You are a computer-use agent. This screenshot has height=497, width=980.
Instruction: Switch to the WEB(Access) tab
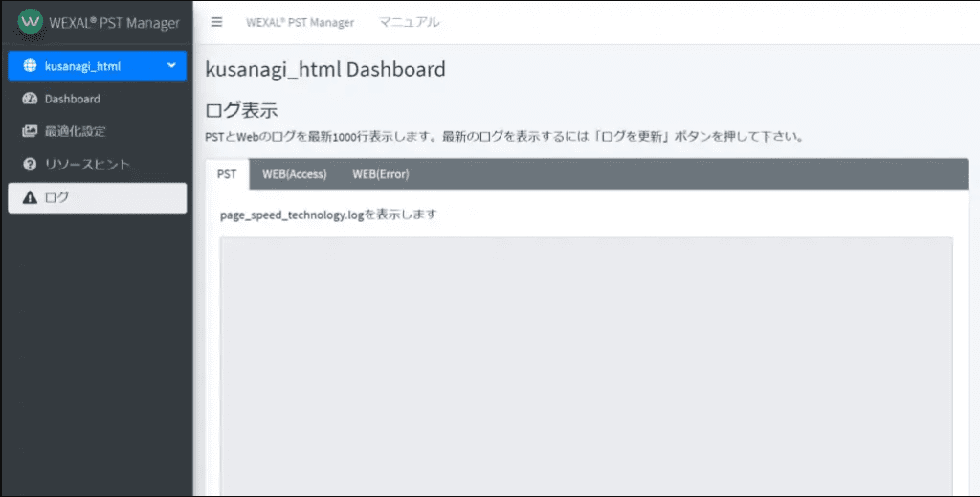pyautogui.click(x=295, y=174)
